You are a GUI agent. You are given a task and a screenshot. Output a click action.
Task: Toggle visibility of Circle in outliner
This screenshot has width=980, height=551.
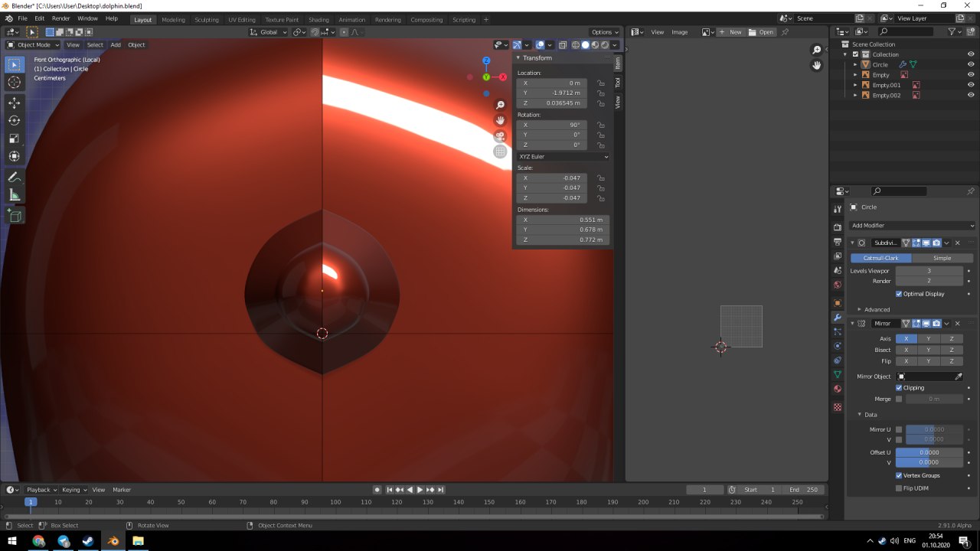[971, 64]
